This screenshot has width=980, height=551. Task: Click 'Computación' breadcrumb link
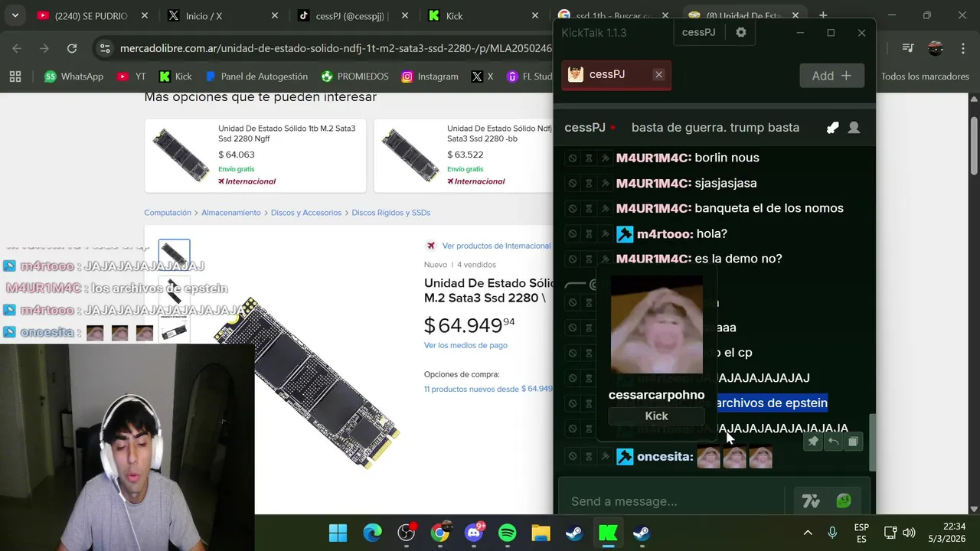(x=168, y=213)
